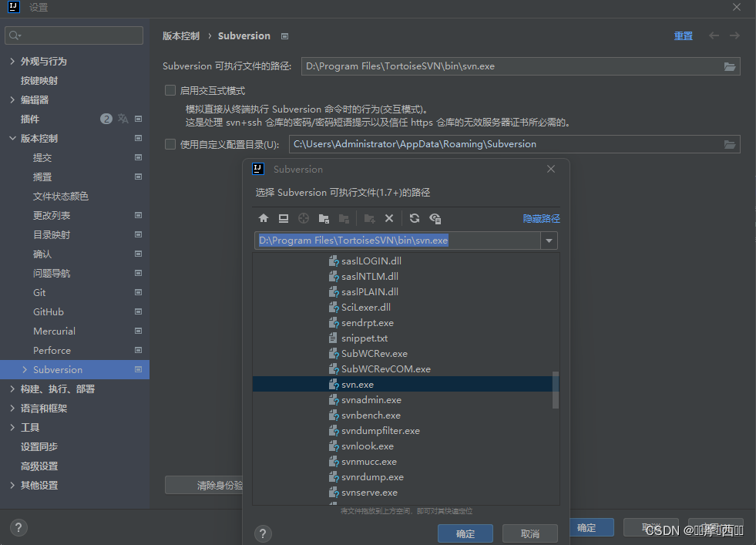756x545 pixels.
Task: Enable the 启用交互式模式 checkbox
Action: tap(170, 90)
